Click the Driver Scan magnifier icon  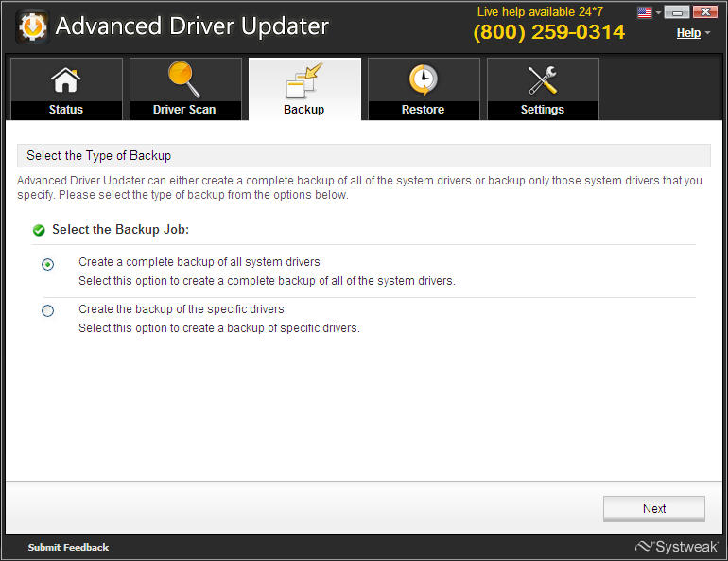(184, 79)
